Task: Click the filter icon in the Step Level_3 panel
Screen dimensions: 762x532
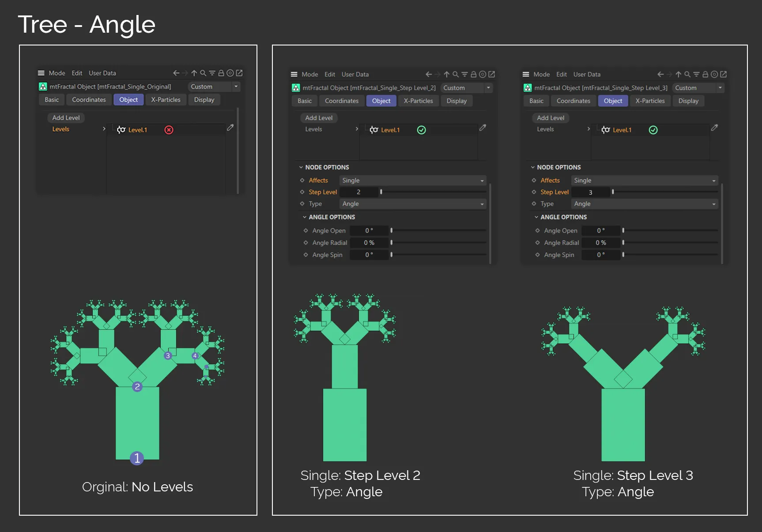Action: coord(696,75)
